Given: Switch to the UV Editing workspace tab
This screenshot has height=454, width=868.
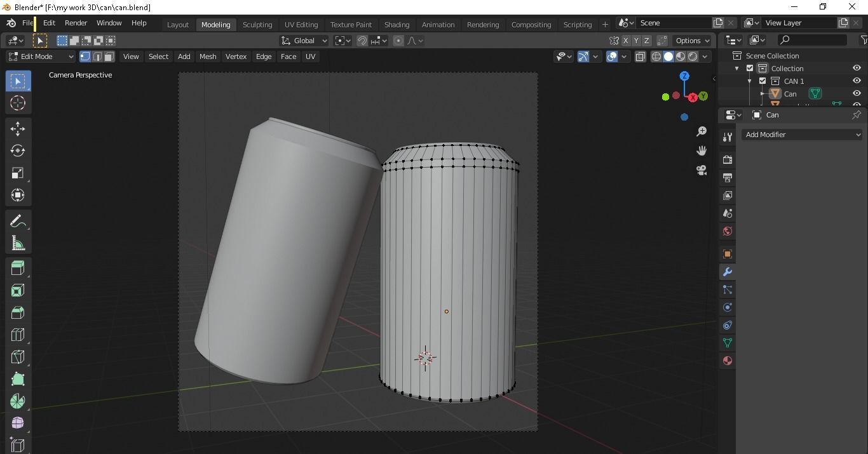Looking at the screenshot, I should coord(301,25).
